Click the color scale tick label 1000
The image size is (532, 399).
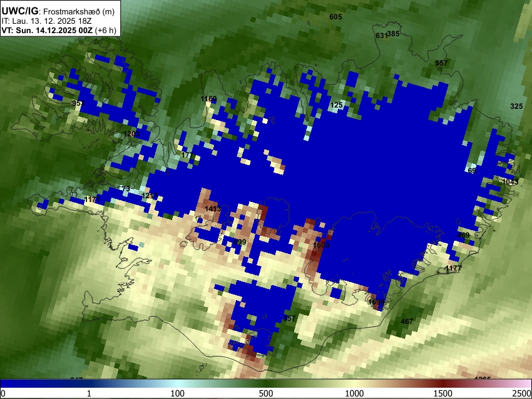point(354,393)
